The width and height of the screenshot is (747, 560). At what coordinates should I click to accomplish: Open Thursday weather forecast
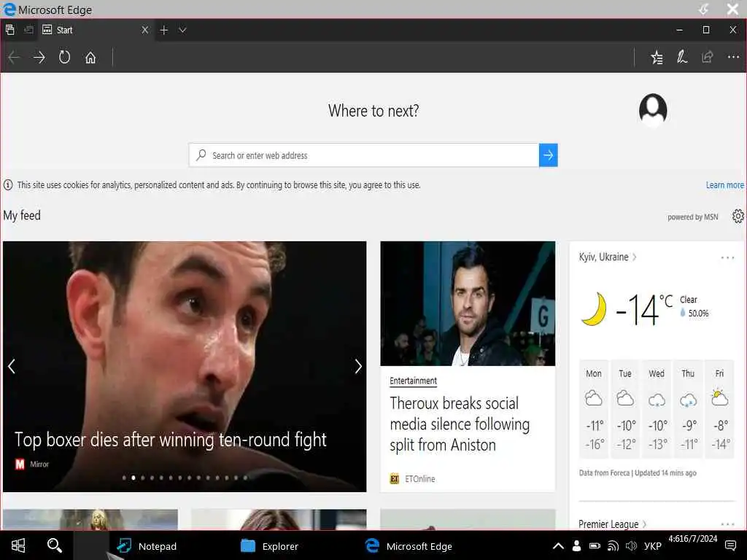click(688, 409)
